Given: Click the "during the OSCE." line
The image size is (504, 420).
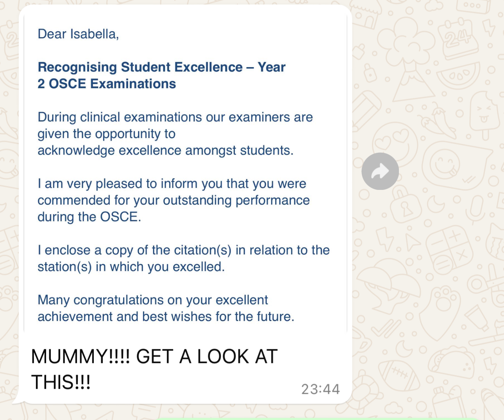Looking at the screenshot, I should tap(89, 217).
